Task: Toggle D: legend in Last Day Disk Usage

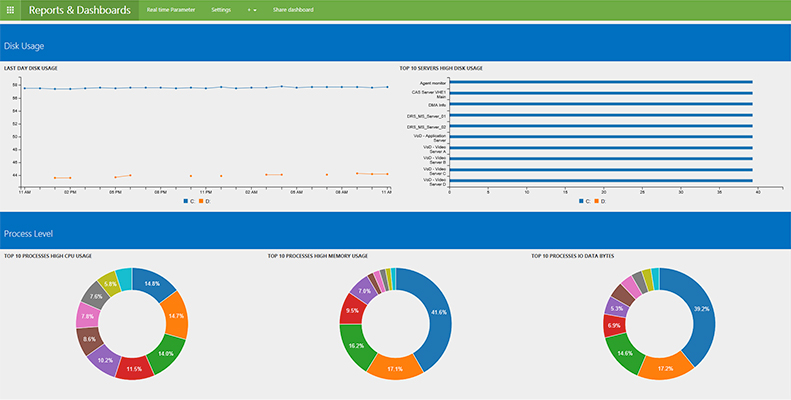Action: point(204,201)
